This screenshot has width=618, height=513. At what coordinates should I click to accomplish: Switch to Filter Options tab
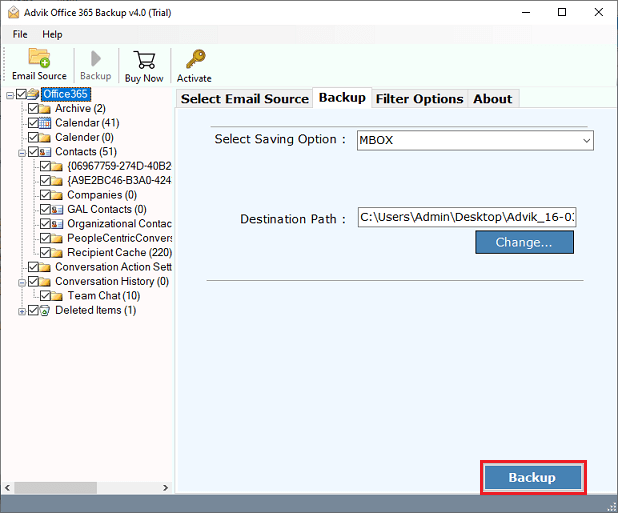pos(419,99)
